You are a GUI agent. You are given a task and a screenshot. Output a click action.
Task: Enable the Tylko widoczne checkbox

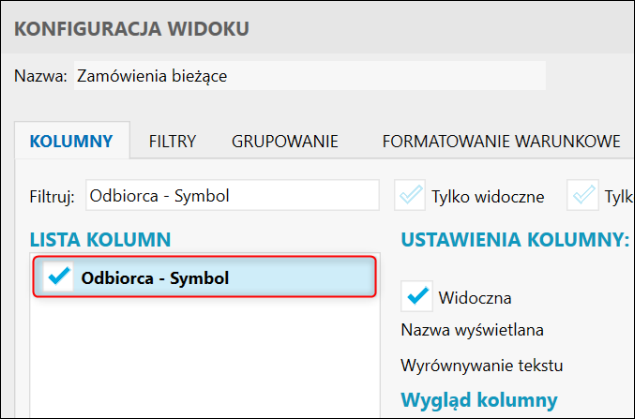point(410,196)
